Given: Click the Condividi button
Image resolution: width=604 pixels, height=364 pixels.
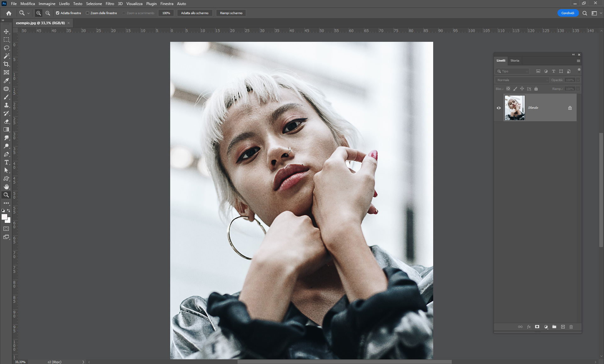Looking at the screenshot, I should coord(568,13).
